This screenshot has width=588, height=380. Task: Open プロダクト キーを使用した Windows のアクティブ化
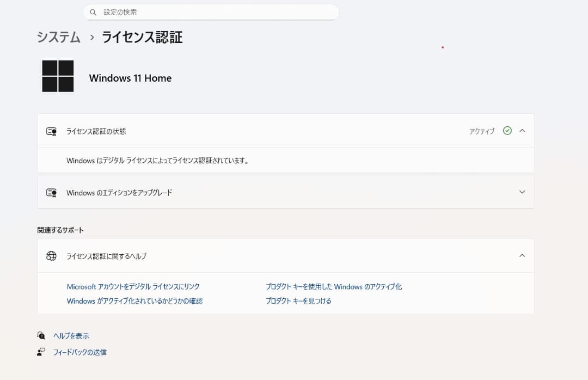click(x=334, y=286)
